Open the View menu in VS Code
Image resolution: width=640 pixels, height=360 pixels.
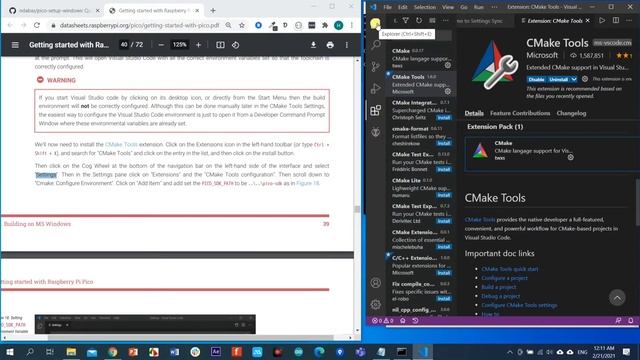[447, 7]
